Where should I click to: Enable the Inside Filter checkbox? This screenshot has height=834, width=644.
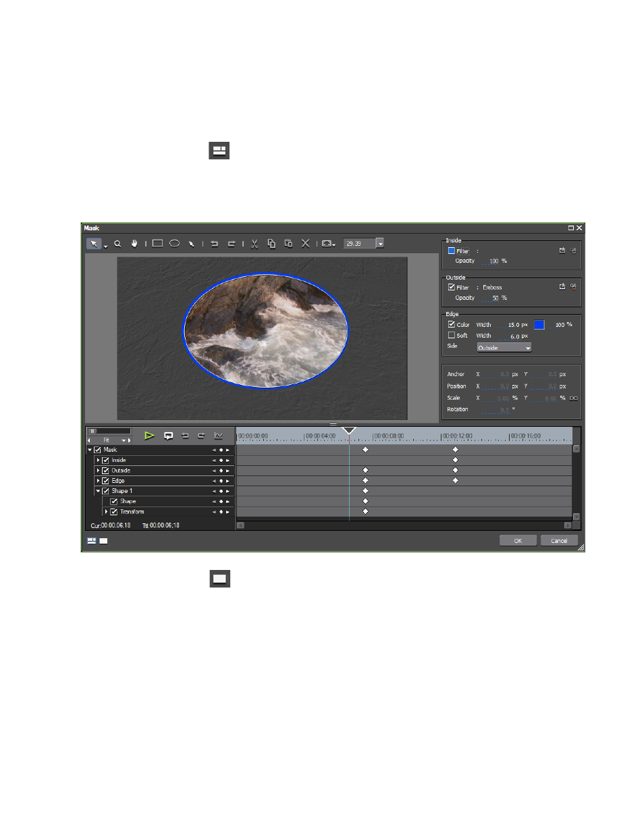point(452,251)
